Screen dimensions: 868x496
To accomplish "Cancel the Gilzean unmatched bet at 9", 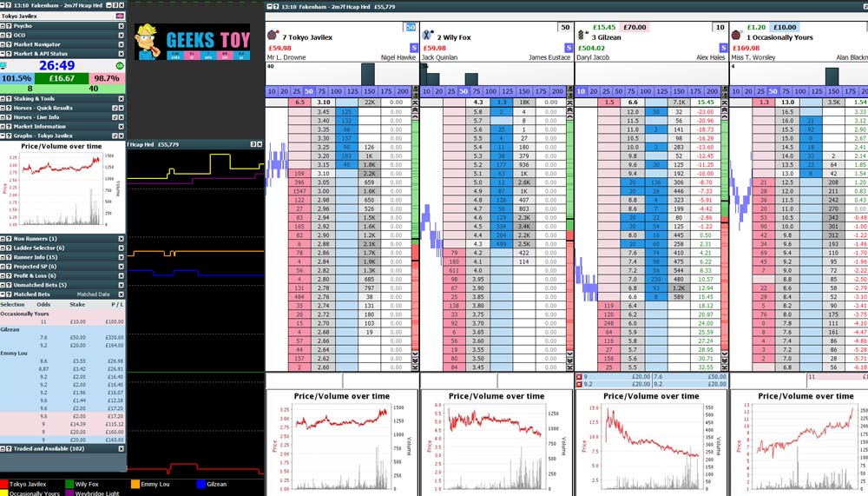I will coord(579,377).
